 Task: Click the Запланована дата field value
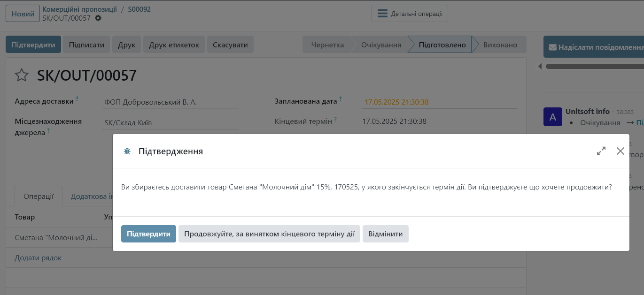(x=396, y=102)
